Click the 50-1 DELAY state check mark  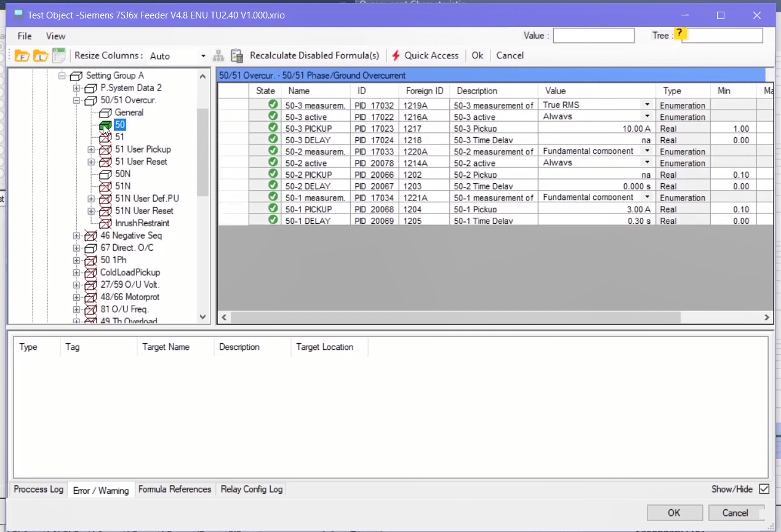click(273, 221)
